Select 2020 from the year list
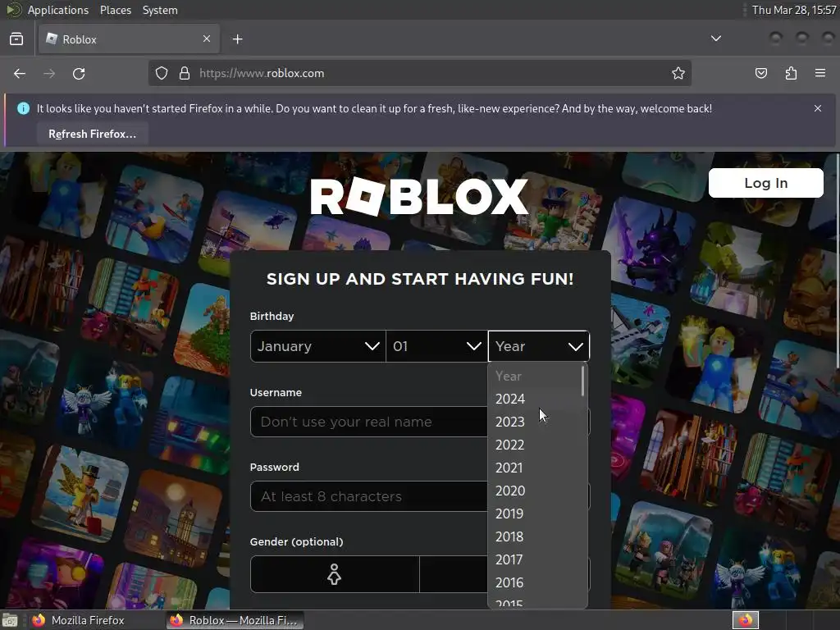 (534, 491)
